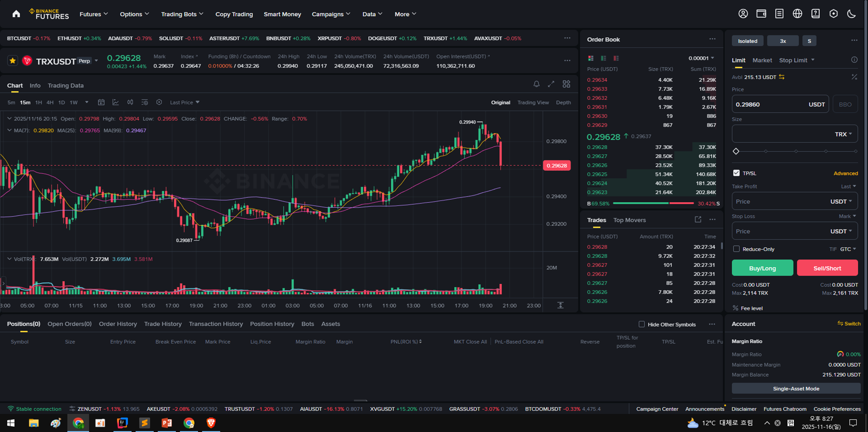
Task: Open the wallet icon in header
Action: tap(761, 14)
